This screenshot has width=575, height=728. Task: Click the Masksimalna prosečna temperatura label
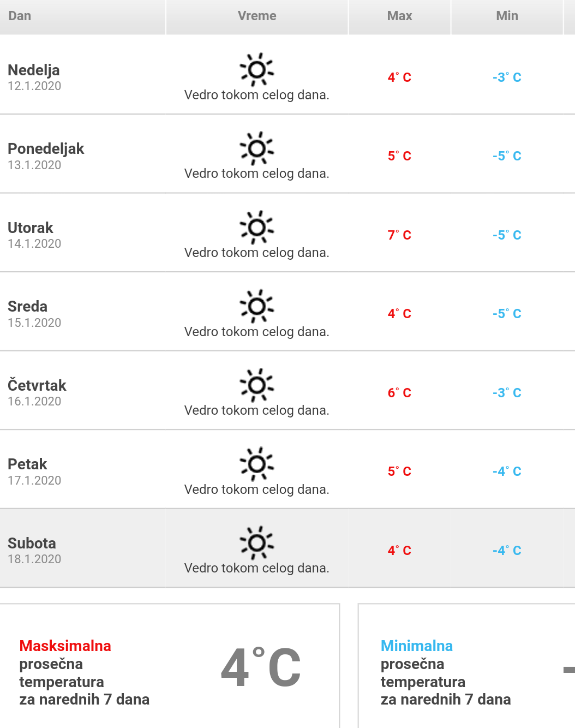84,672
